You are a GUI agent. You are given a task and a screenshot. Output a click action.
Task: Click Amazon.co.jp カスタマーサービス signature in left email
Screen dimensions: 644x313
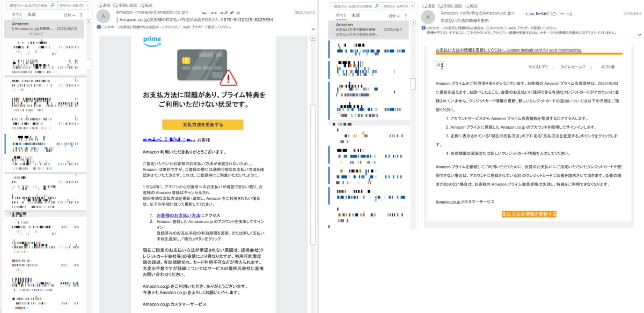pos(174,304)
